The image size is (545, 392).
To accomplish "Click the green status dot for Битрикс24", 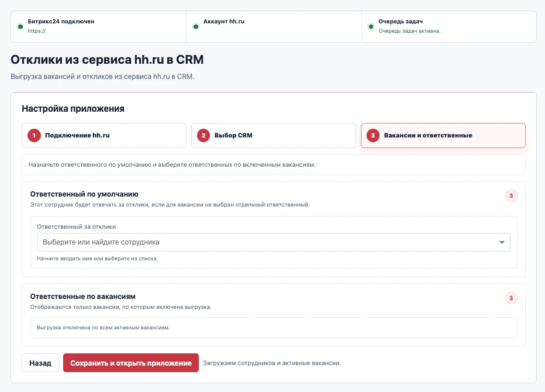I will click(x=20, y=26).
